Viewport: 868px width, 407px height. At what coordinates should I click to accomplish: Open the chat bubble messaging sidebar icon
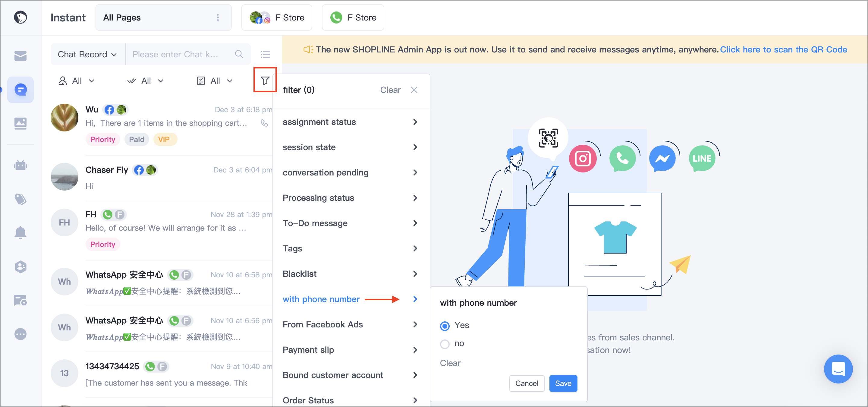[x=20, y=90]
